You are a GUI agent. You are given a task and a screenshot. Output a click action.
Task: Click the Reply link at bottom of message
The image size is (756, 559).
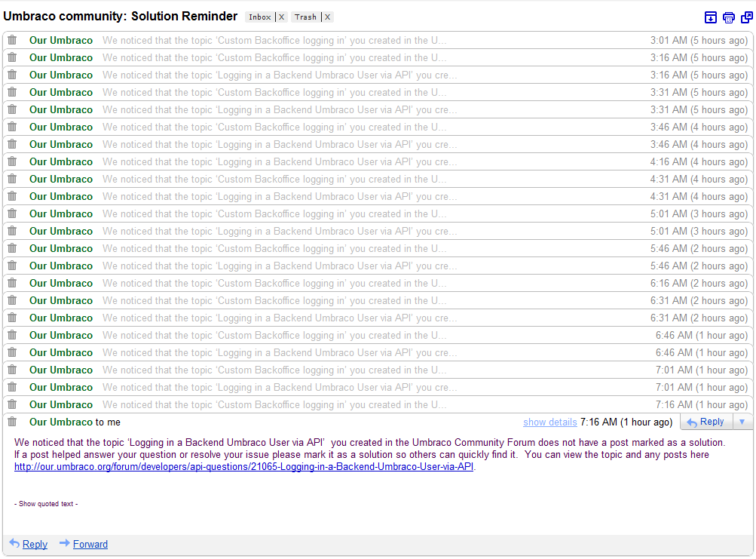pyautogui.click(x=35, y=545)
